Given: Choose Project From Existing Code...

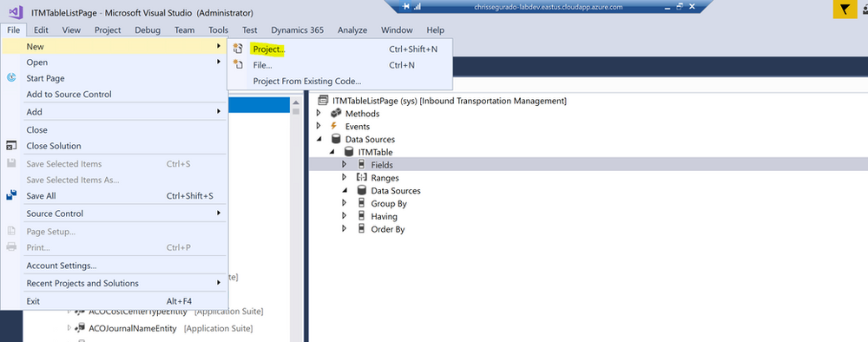Looking at the screenshot, I should click(340, 81).
